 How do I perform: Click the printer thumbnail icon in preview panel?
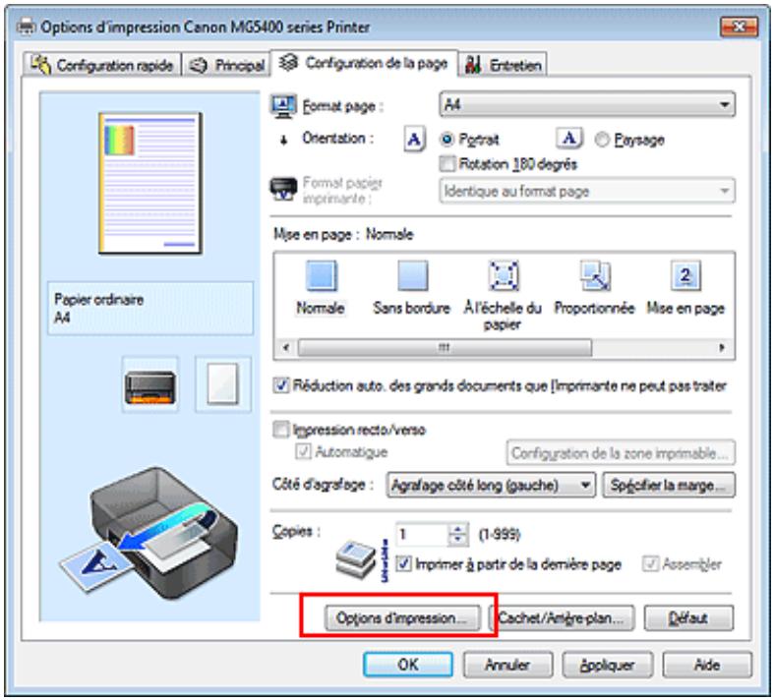point(150,384)
